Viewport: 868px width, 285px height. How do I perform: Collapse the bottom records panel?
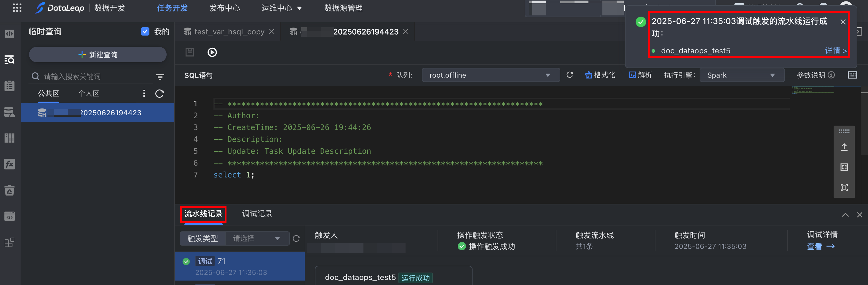(x=845, y=214)
